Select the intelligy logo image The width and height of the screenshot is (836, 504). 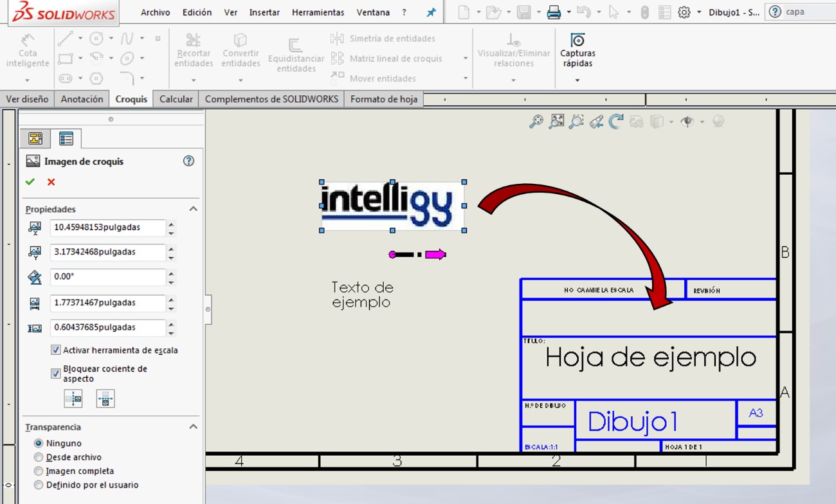[393, 206]
